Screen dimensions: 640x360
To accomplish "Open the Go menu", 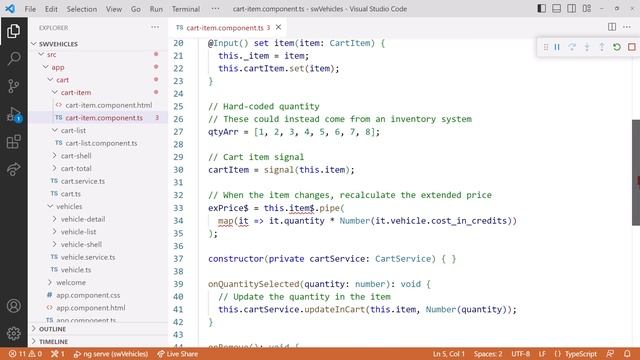I will tap(136, 9).
